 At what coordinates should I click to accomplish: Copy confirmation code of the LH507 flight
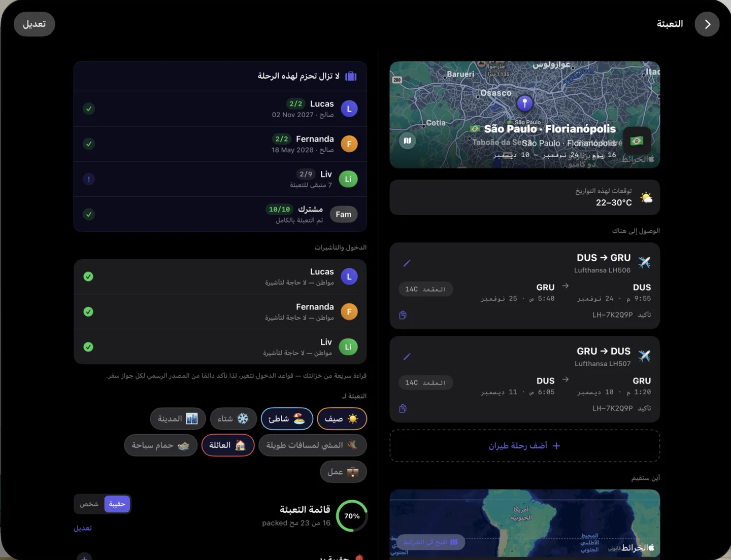click(x=403, y=408)
